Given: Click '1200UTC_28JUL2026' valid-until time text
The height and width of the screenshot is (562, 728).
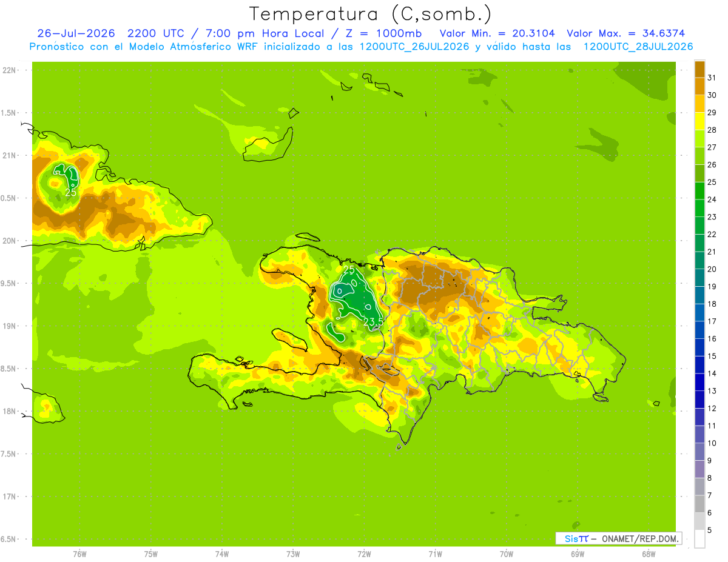Looking at the screenshot, I should coord(638,47).
